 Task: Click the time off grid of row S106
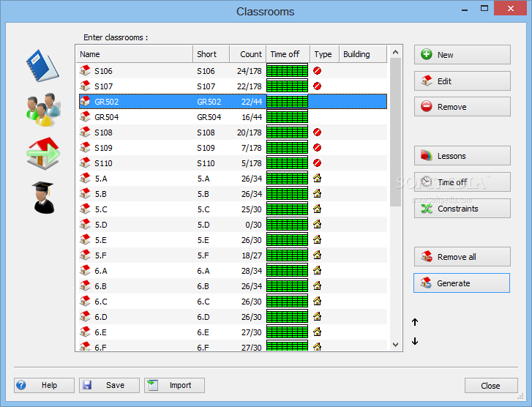tap(288, 70)
